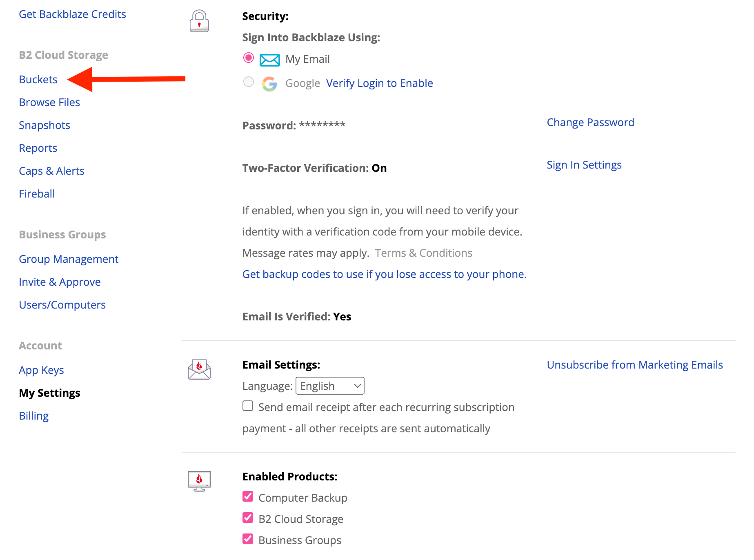Click the 'Enabled Products:' heading
754x560 pixels.
click(290, 477)
